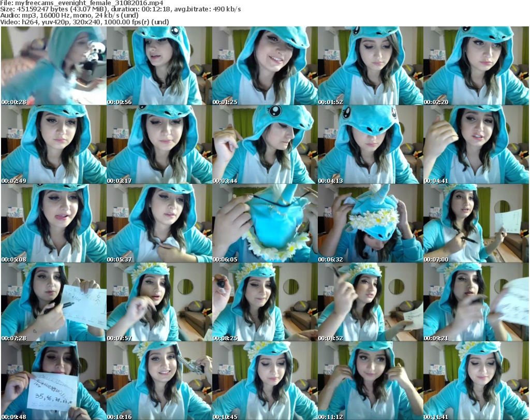
Task: Click the thumbnail at 00:07:00
Action: (476, 223)
